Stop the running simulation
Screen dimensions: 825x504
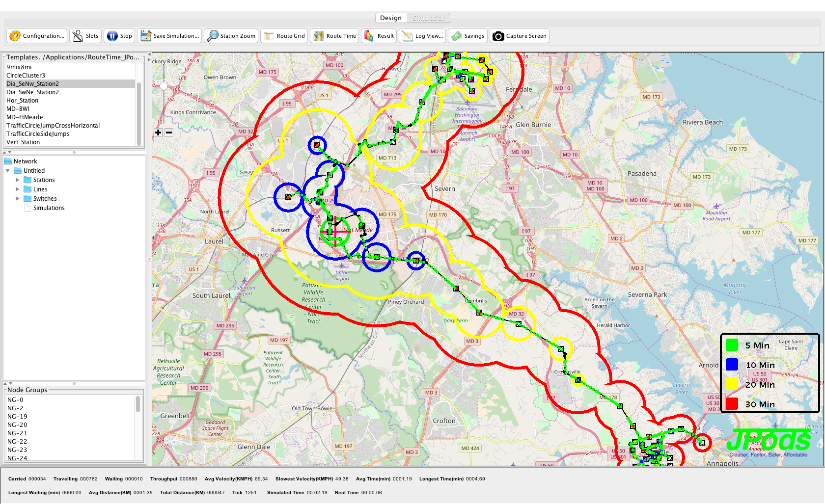point(119,36)
